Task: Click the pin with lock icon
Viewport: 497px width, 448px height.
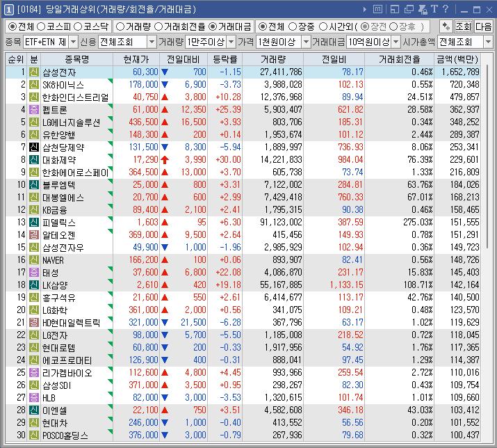Action: pyautogui.click(x=423, y=10)
